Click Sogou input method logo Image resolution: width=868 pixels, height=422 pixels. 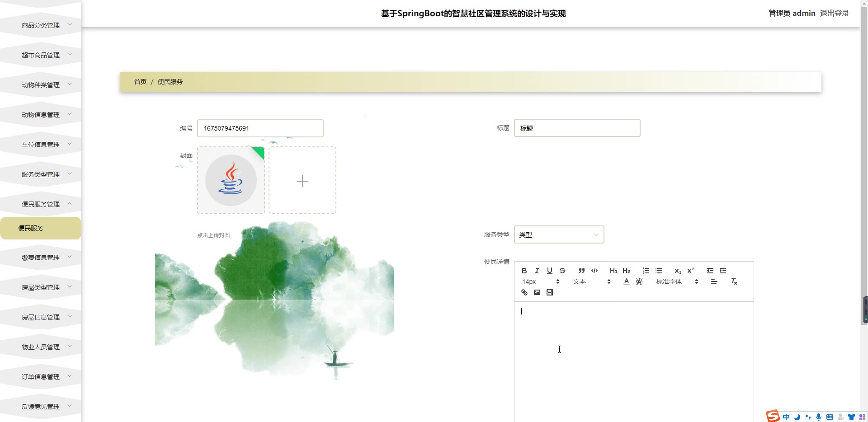tap(773, 416)
